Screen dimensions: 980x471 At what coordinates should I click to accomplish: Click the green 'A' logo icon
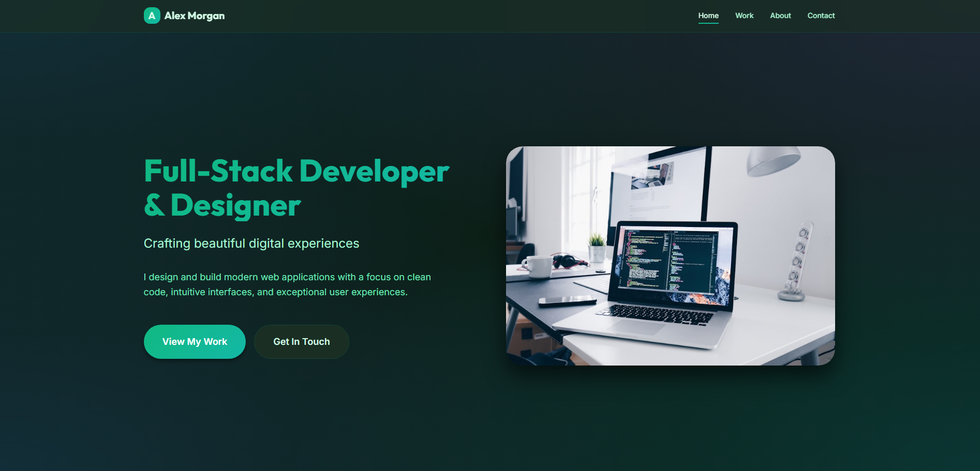152,16
